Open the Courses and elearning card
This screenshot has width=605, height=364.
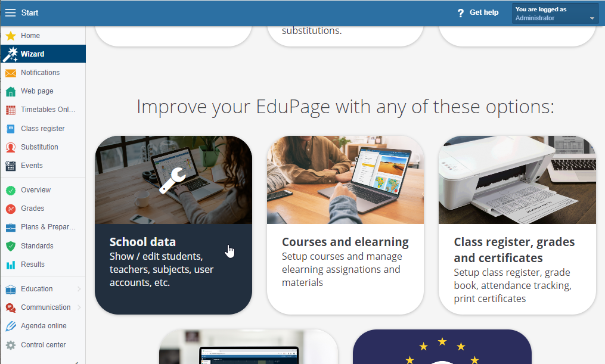(x=345, y=225)
